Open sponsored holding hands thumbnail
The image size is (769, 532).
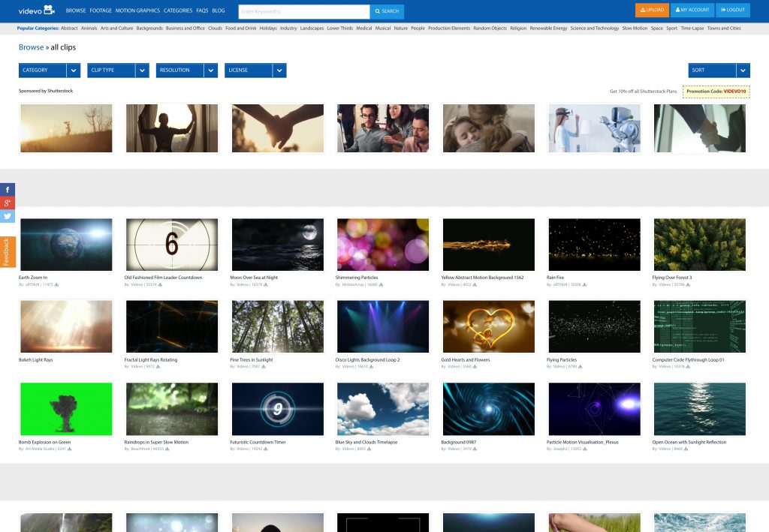(278, 128)
